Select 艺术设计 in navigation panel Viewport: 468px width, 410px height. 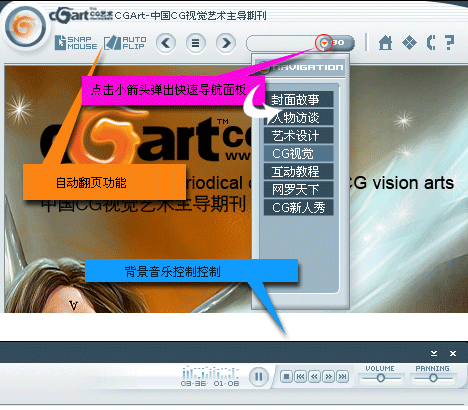coord(299,136)
